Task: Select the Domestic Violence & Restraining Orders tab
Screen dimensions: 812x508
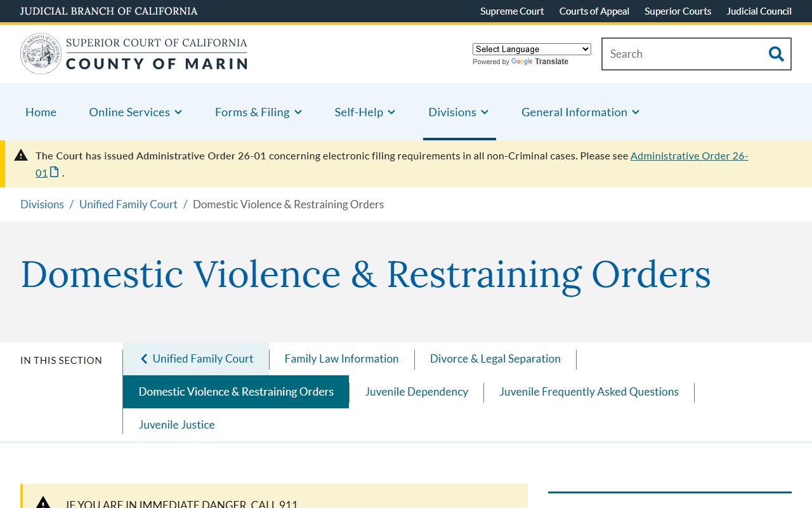Action: (x=236, y=392)
